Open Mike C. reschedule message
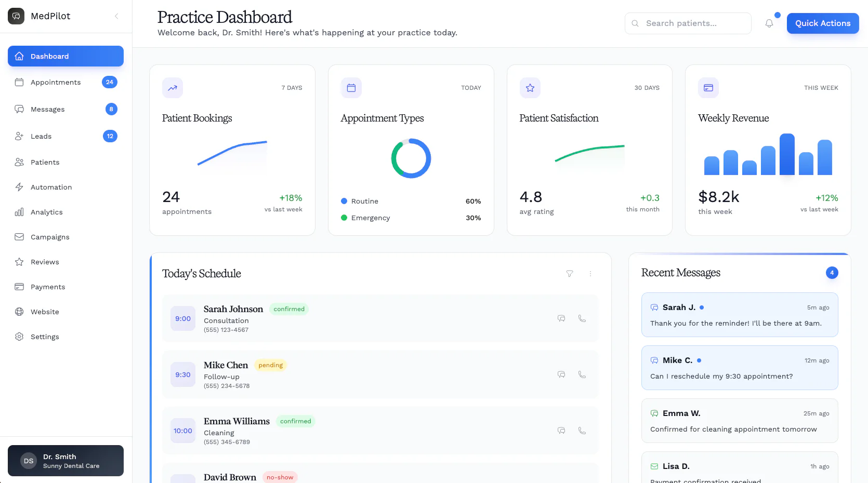Screen dimensions: 868x483 (x=739, y=368)
